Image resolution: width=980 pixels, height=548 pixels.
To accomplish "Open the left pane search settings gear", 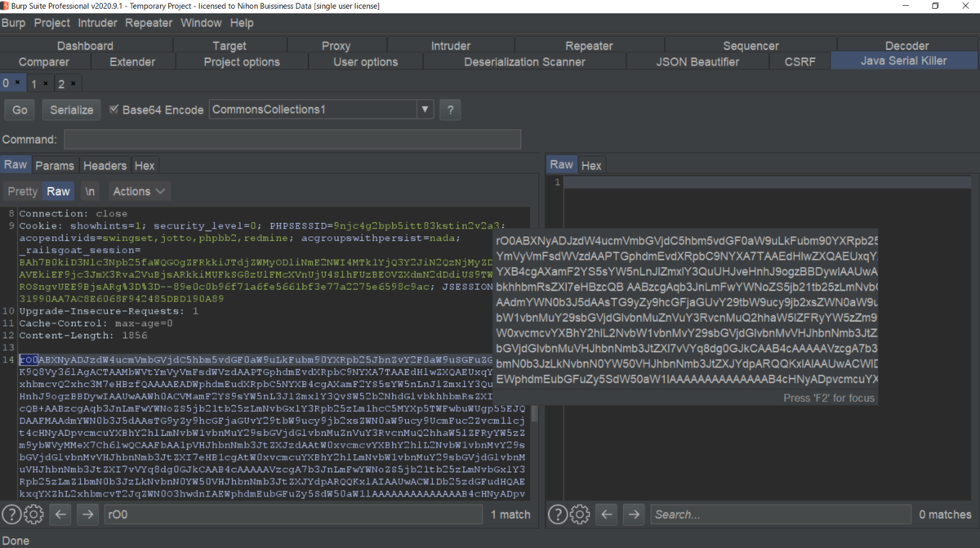I will click(33, 515).
